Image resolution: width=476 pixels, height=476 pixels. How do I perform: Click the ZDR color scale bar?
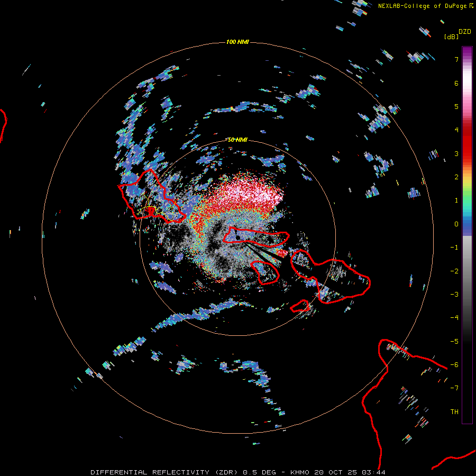(467, 235)
